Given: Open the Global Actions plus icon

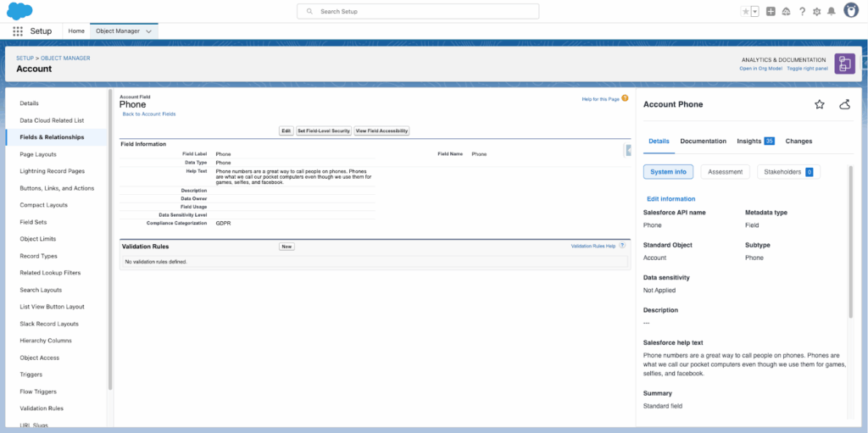Looking at the screenshot, I should tap(771, 12).
